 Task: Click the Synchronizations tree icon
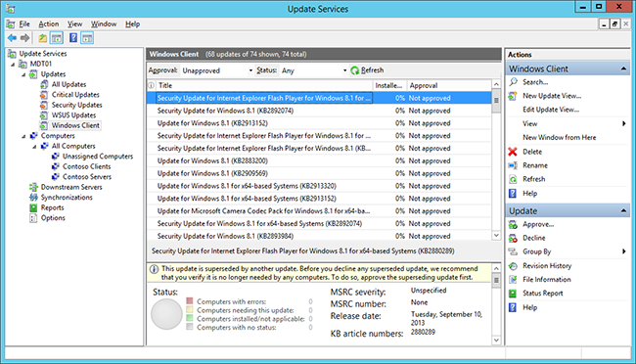pos(33,198)
